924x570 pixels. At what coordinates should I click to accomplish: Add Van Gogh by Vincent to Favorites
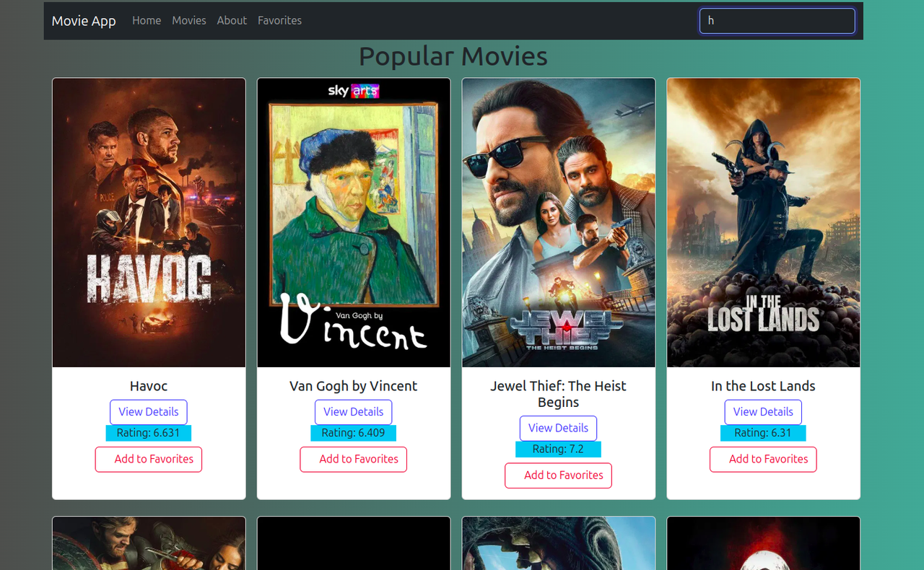[354, 460]
